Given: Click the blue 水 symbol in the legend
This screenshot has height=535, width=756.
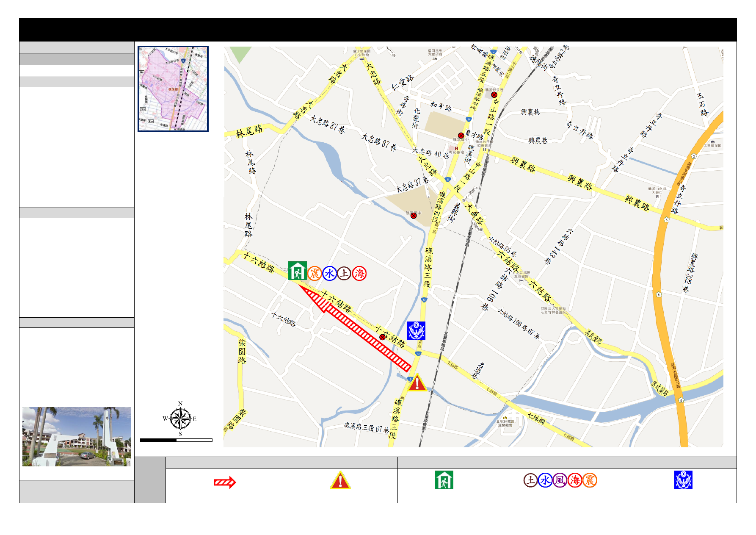Looking at the screenshot, I should 545,480.
